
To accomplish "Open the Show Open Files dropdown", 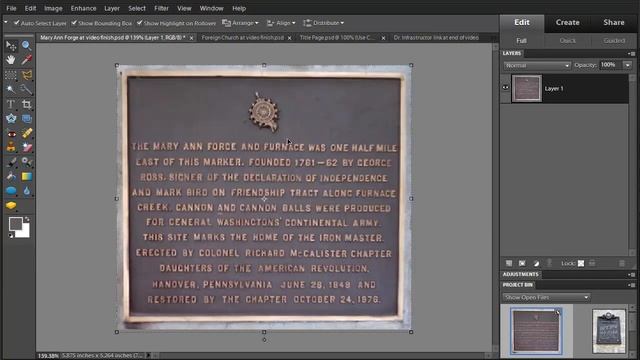I will [546, 297].
